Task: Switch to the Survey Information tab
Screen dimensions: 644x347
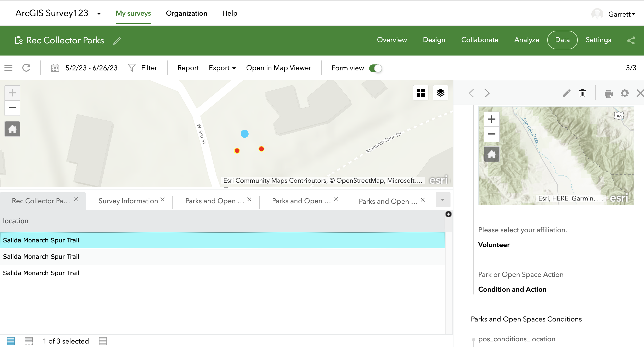Action: pyautogui.click(x=128, y=201)
